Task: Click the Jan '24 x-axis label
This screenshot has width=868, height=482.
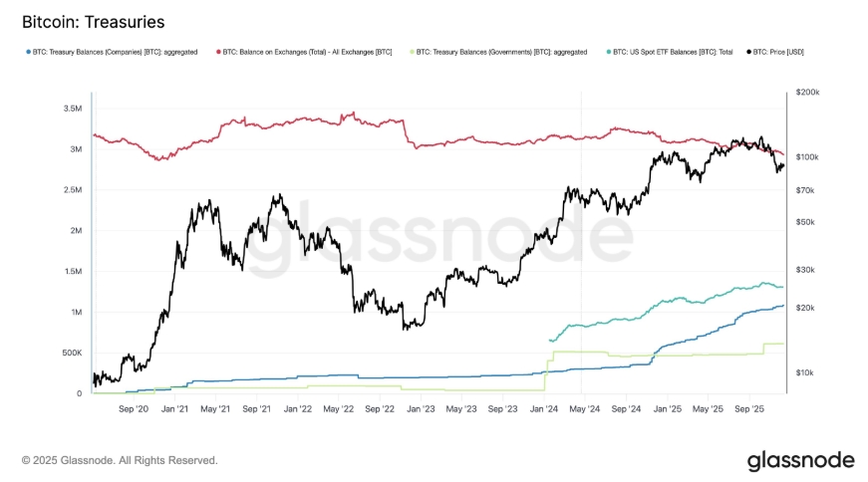Action: [x=543, y=409]
